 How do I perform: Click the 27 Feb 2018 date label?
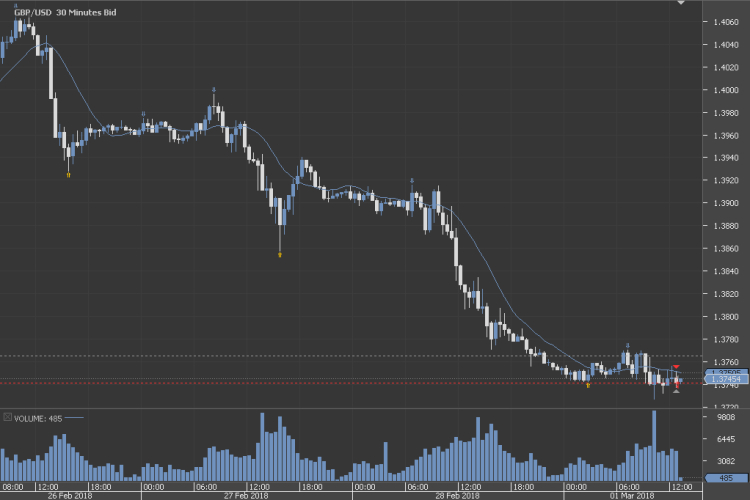[246, 496]
